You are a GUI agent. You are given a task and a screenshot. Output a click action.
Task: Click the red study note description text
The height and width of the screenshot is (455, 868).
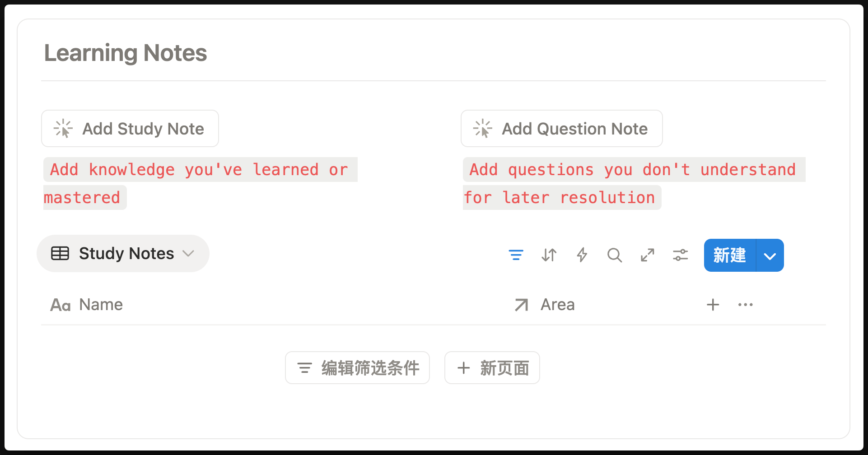tap(199, 170)
